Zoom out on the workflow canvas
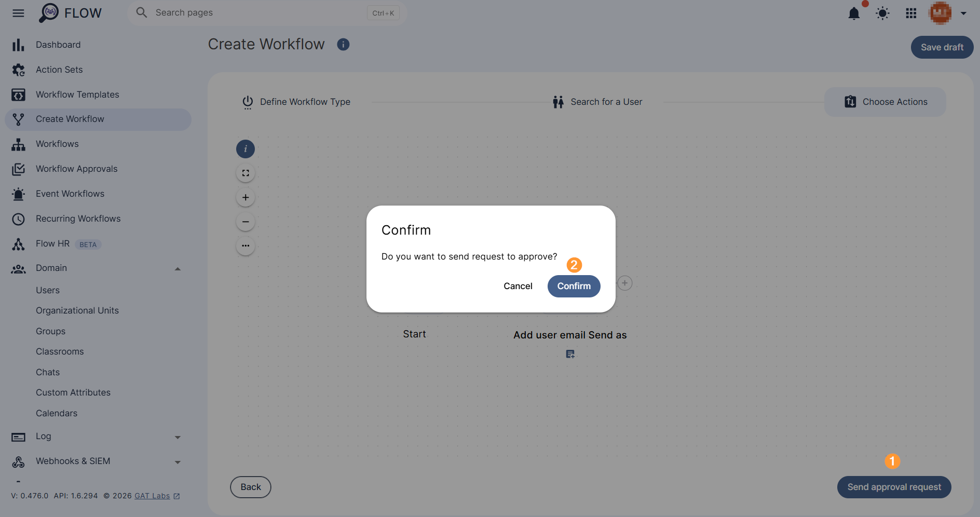This screenshot has width=980, height=517. tap(246, 222)
